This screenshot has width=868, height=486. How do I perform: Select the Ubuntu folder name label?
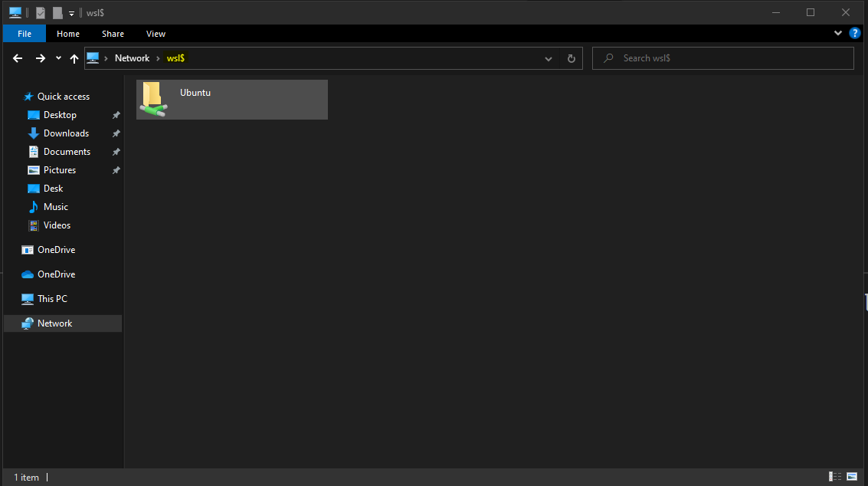(195, 93)
